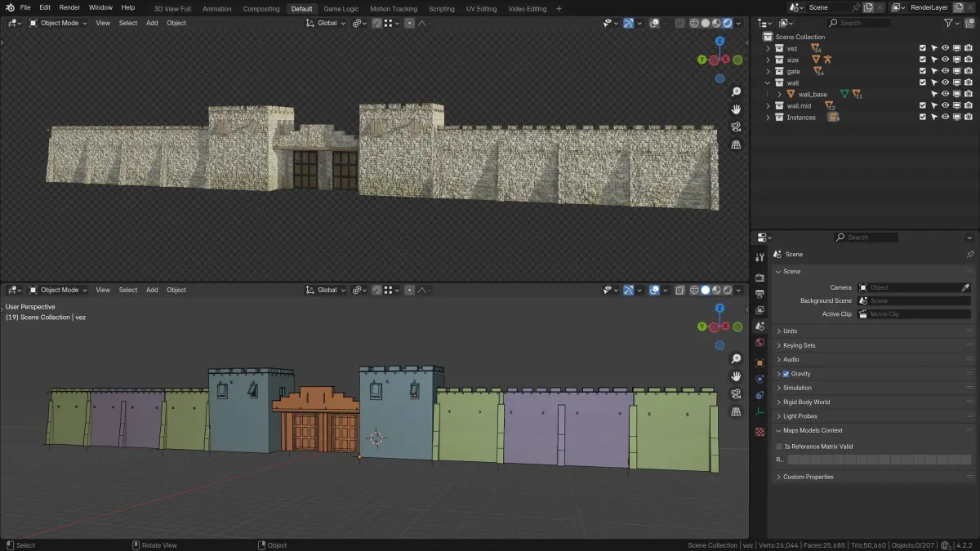The height and width of the screenshot is (551, 980).
Task: Exclude the vez collection from view layer
Action: [x=923, y=48]
